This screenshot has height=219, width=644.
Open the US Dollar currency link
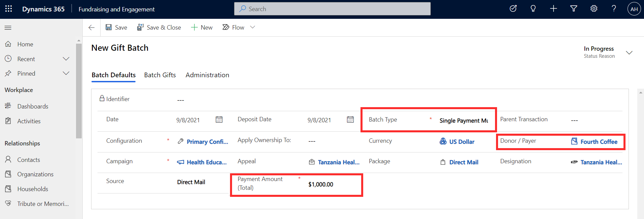pyautogui.click(x=462, y=142)
